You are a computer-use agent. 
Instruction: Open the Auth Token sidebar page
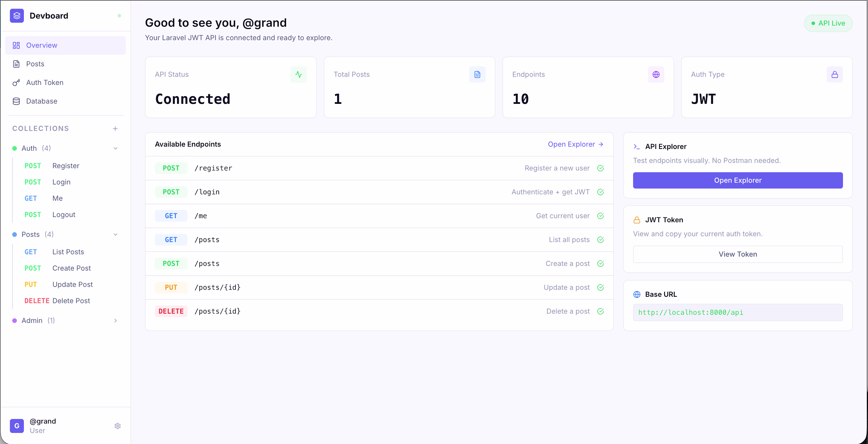[45, 82]
